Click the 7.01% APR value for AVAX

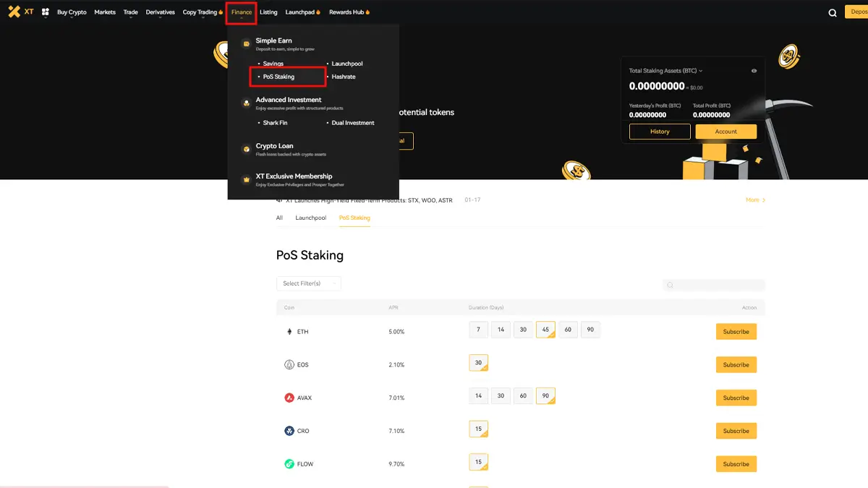click(396, 398)
